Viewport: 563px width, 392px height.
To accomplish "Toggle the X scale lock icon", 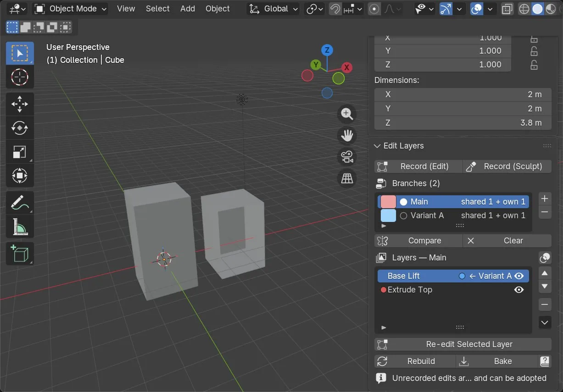I will [534, 38].
